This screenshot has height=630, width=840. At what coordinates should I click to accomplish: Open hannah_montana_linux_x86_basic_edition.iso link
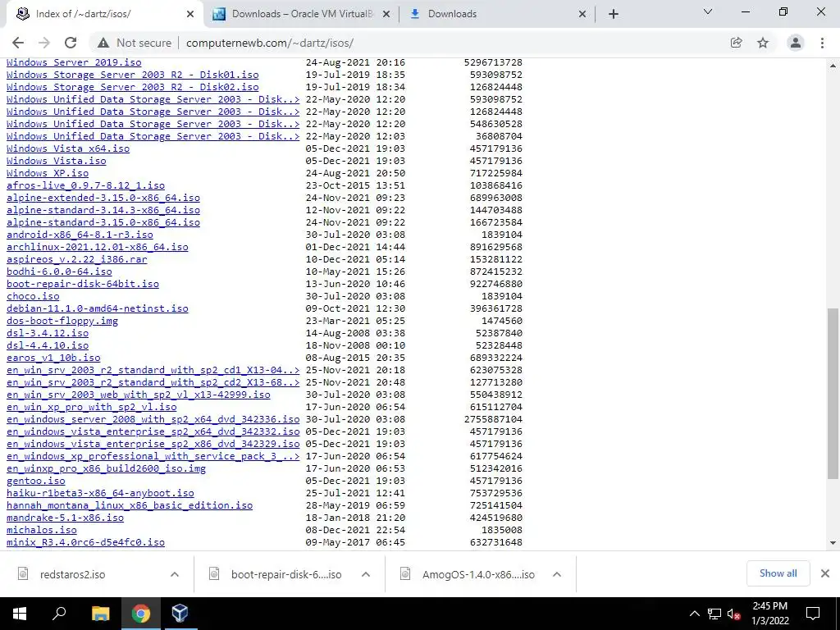click(x=130, y=505)
